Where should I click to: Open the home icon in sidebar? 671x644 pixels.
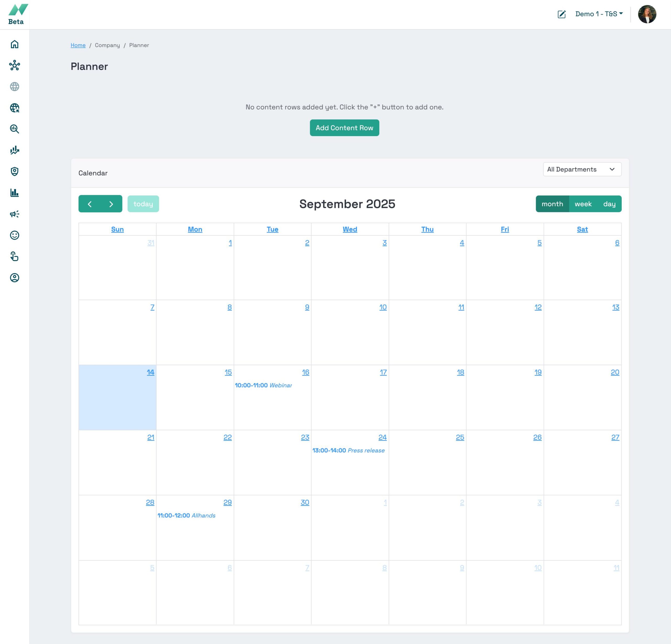coord(14,44)
